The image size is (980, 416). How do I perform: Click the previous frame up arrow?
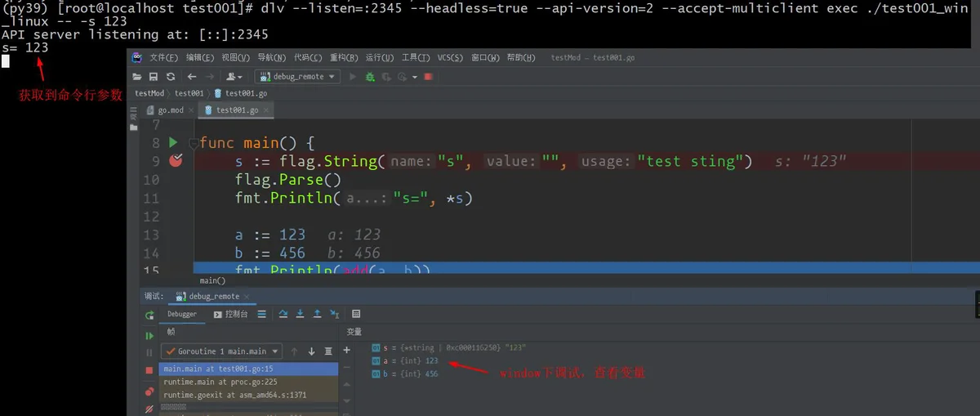[x=295, y=351]
